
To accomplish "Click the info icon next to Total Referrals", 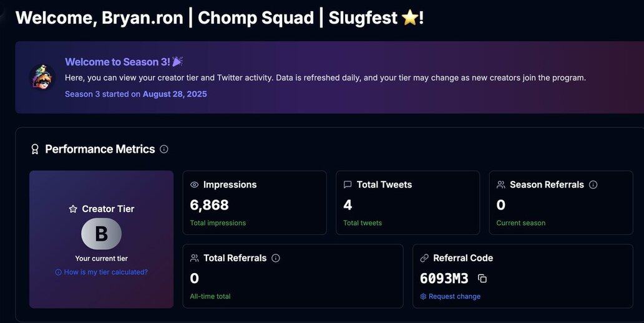I will (276, 258).
